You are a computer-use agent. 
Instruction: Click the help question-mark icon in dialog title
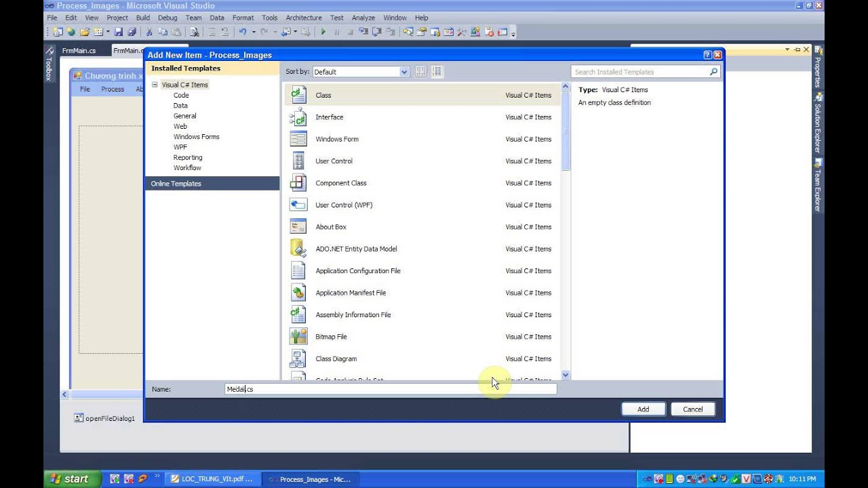[707, 55]
